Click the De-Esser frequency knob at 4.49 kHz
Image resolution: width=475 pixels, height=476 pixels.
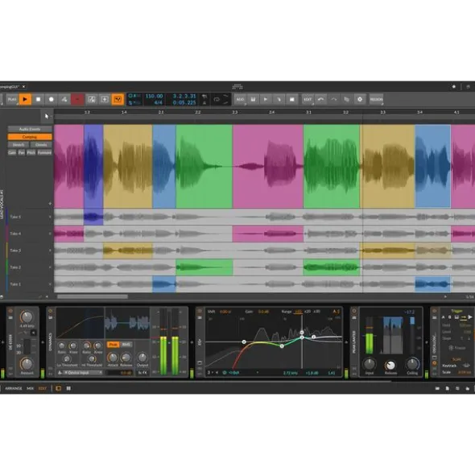pyautogui.click(x=27, y=317)
